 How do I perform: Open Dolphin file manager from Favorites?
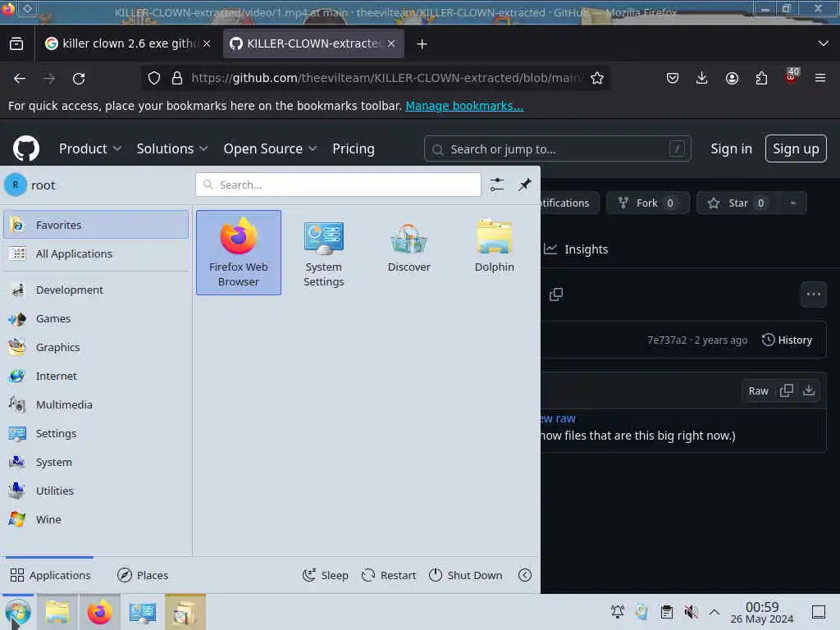(494, 253)
